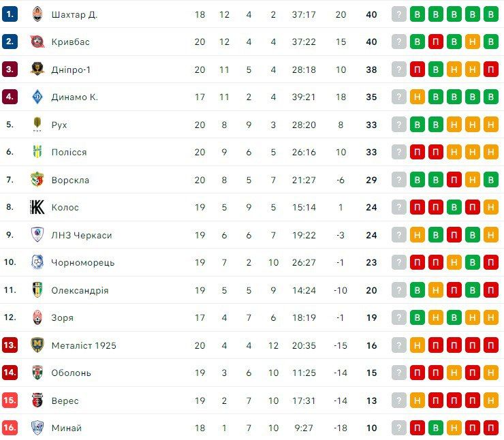Click the red rank 16 position badge
The height and width of the screenshot is (440, 504).
click(10, 428)
